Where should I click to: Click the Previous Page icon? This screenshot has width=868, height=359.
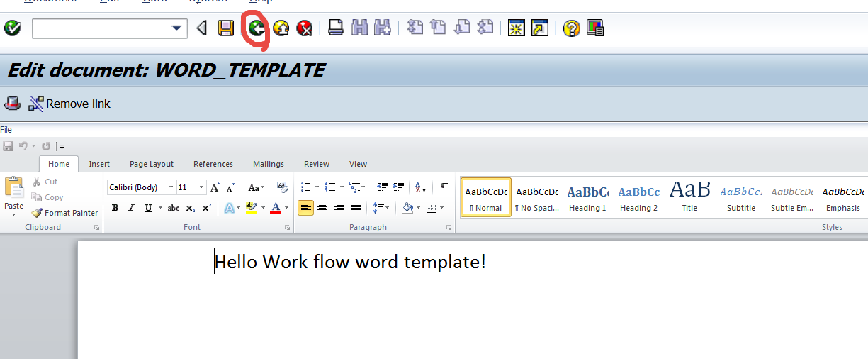coord(439,28)
